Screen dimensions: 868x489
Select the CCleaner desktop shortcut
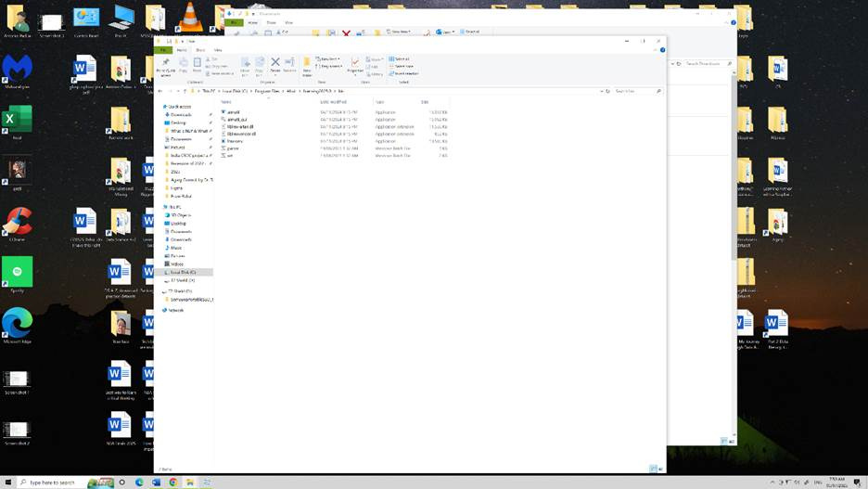tap(18, 224)
